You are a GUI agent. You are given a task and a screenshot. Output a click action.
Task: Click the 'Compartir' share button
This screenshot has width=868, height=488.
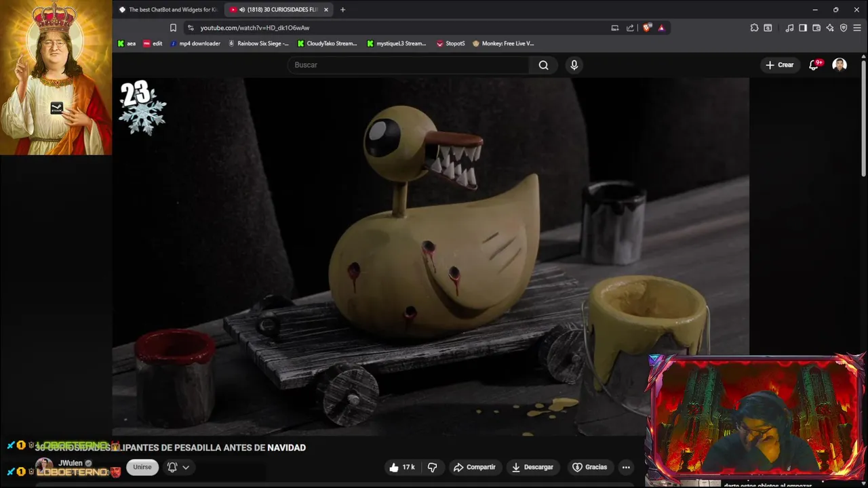pyautogui.click(x=475, y=467)
